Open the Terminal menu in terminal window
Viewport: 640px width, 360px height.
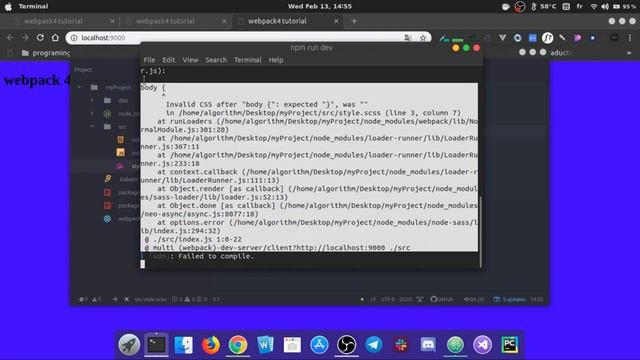point(248,60)
